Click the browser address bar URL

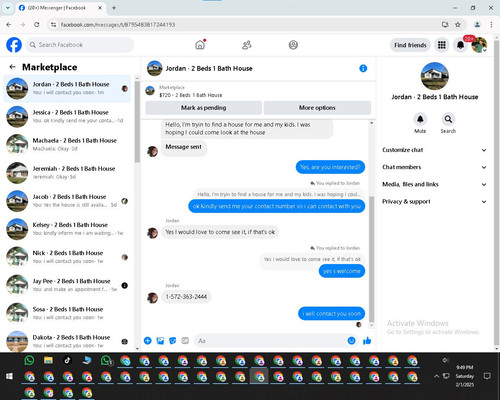(118, 24)
